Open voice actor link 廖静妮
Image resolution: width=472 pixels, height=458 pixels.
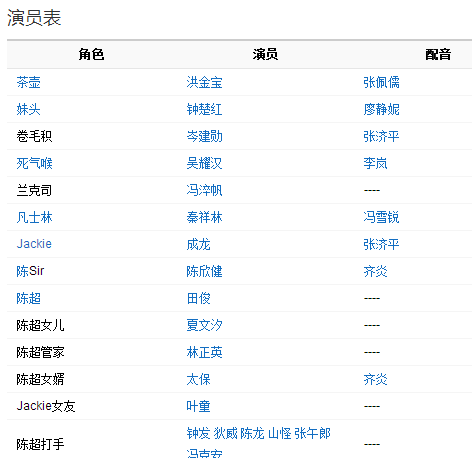tap(381, 109)
